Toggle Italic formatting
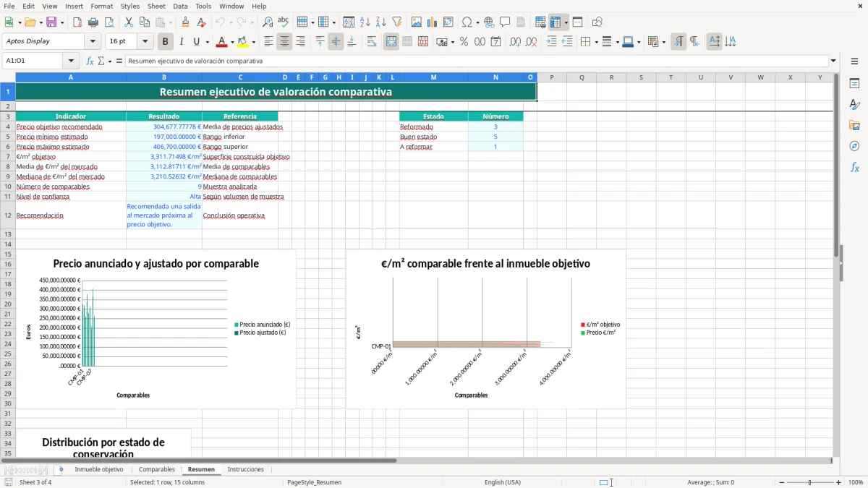Viewport: 868px width, 488px height. pyautogui.click(x=182, y=42)
